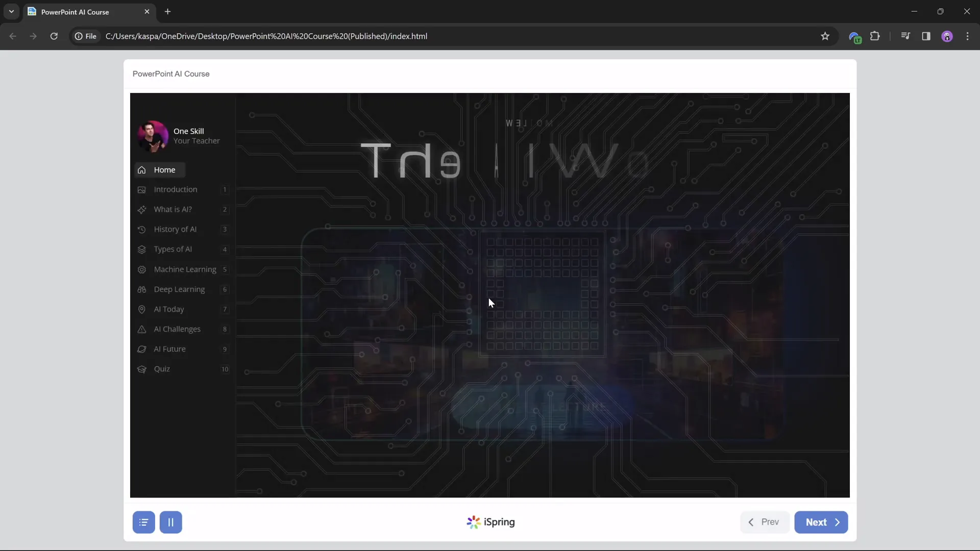This screenshot has height=551, width=980.
Task: Toggle the course outline list button
Action: coord(144,522)
